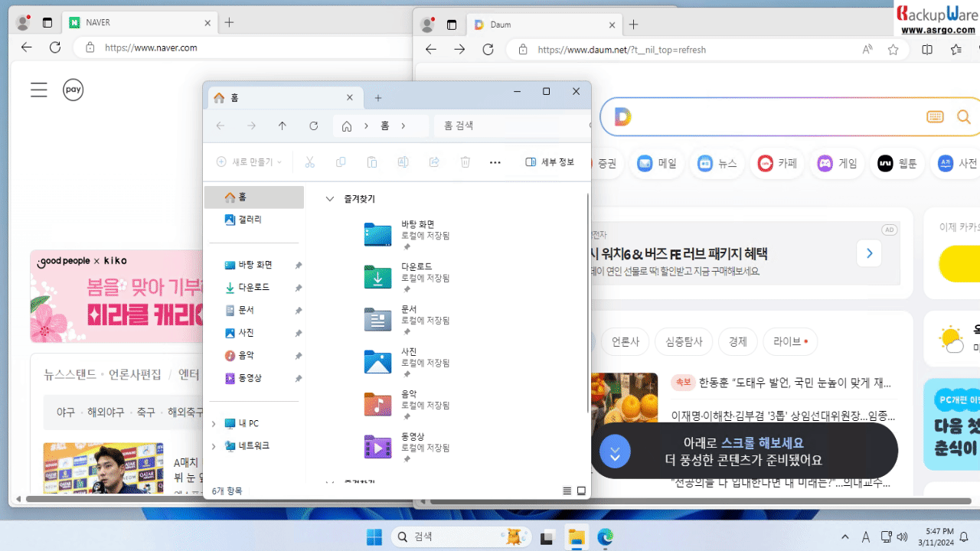Viewport: 980px width, 551px height.
Task: Click the forward arrow in File Explorer
Action: point(251,126)
